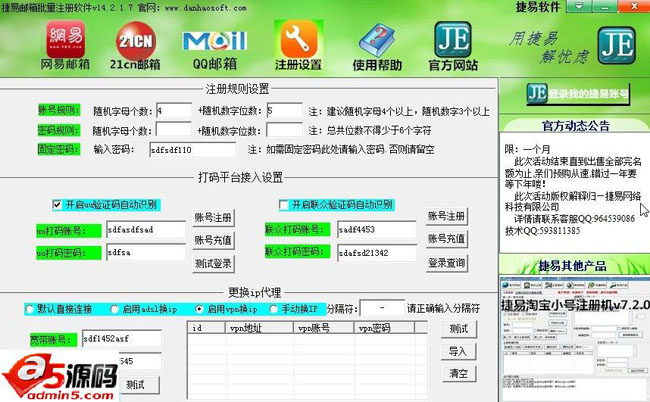This screenshot has height=402, width=650.
Task: Focus uu打码账号 input field
Action: (146, 230)
